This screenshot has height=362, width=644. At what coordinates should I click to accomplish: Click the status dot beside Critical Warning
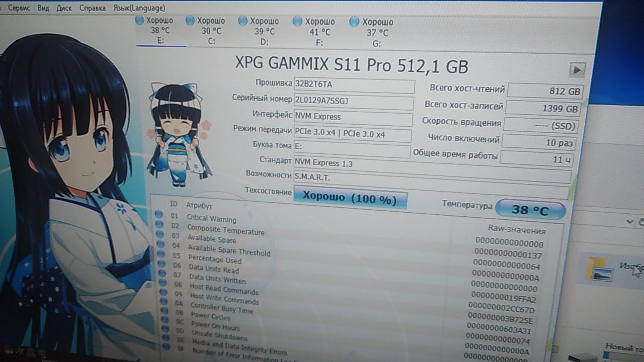158,215
